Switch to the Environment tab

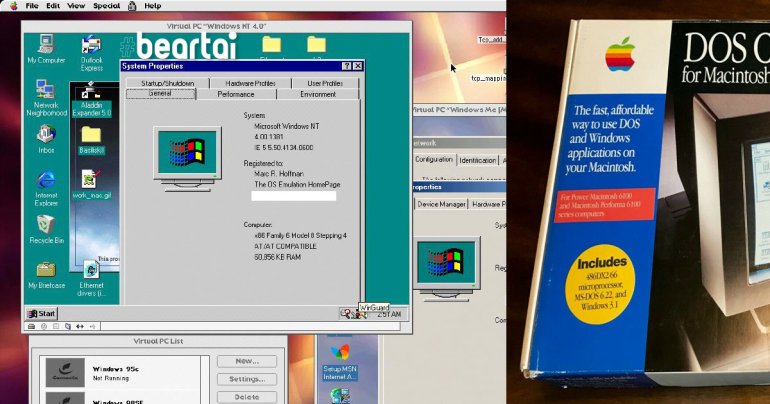pos(317,94)
